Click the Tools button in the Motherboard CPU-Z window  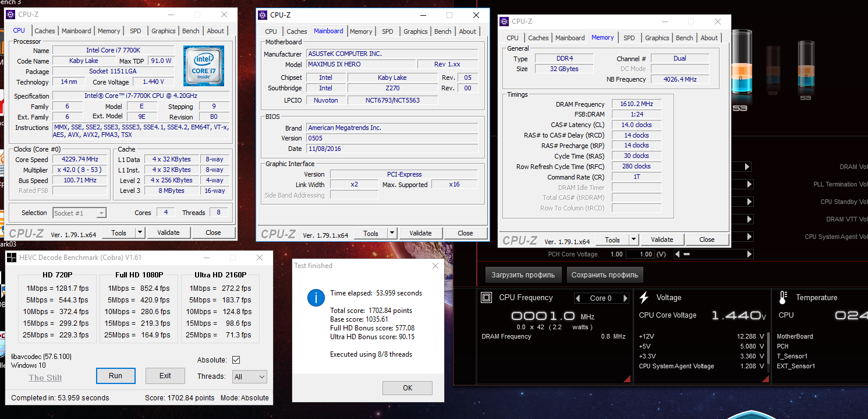(371, 233)
